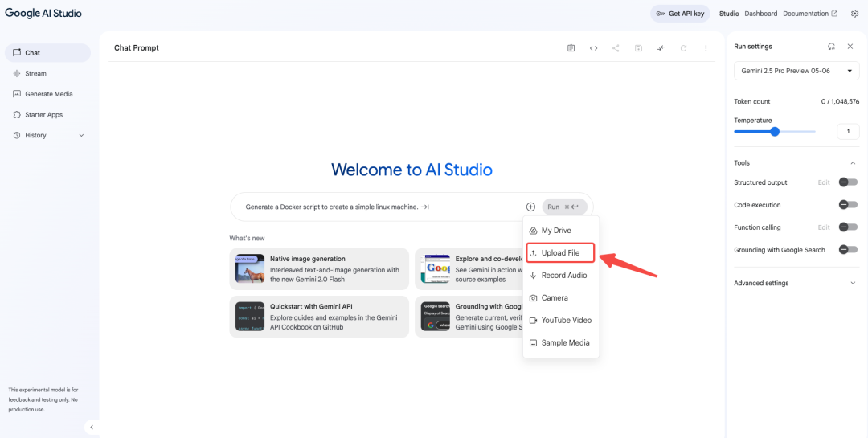Open the Documentation link

(810, 14)
